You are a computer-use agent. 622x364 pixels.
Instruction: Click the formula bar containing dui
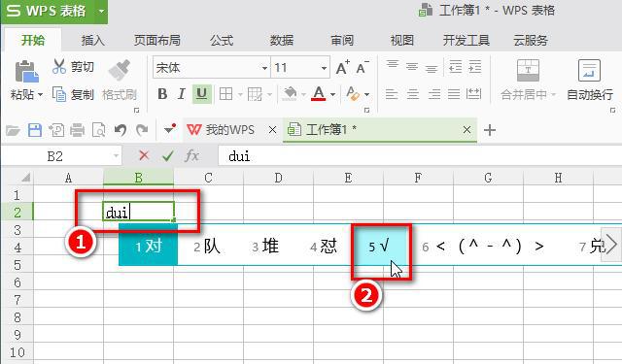(420, 156)
